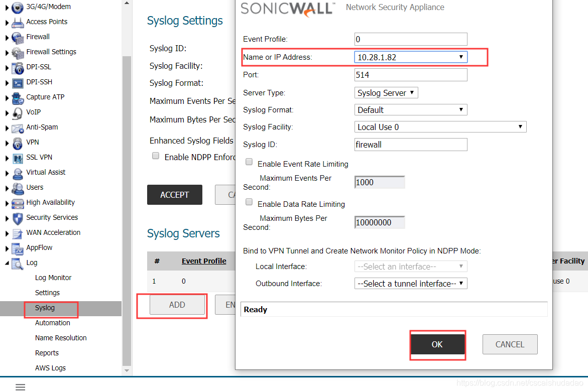Click the DPI-SSH icon
This screenshot has width=588, height=392.
point(17,82)
